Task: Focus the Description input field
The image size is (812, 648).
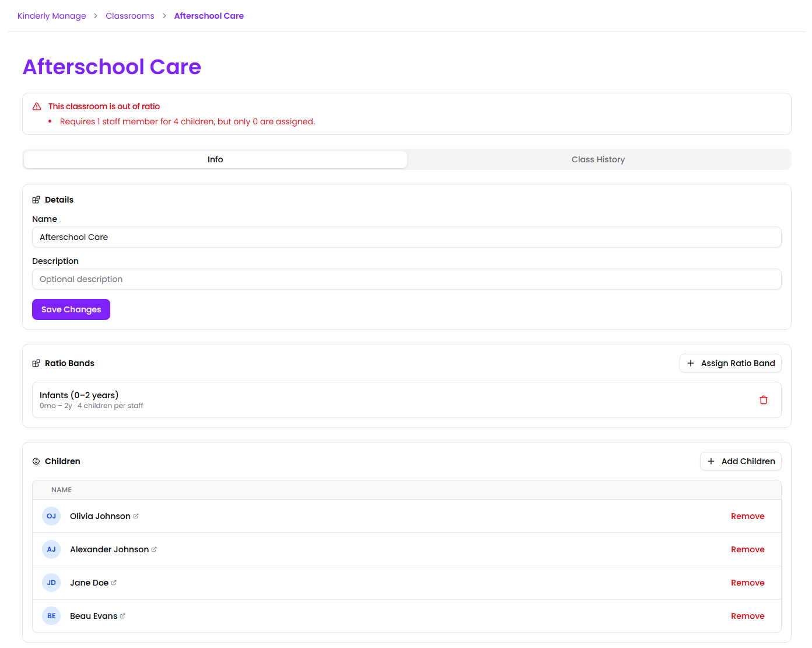Action: point(407,279)
